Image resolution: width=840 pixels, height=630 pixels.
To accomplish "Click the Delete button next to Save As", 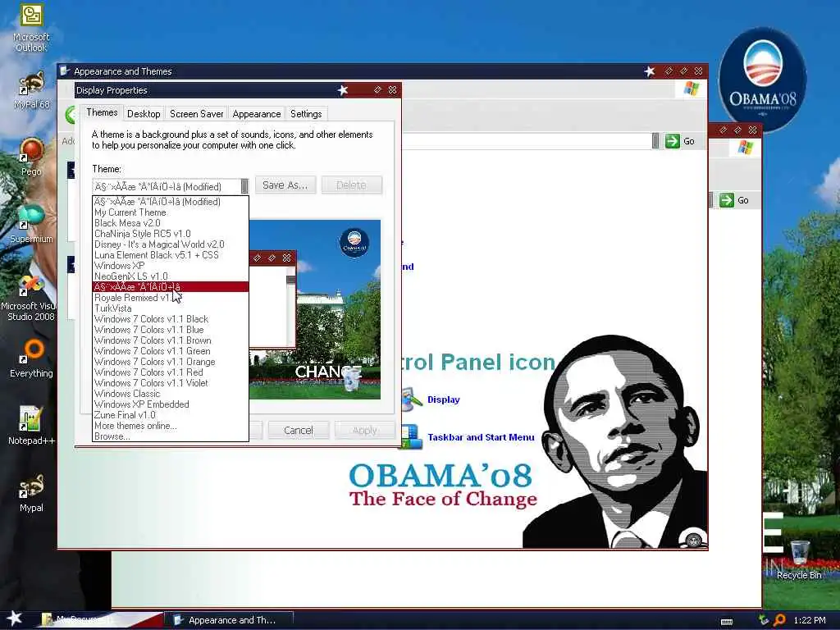I will point(351,185).
